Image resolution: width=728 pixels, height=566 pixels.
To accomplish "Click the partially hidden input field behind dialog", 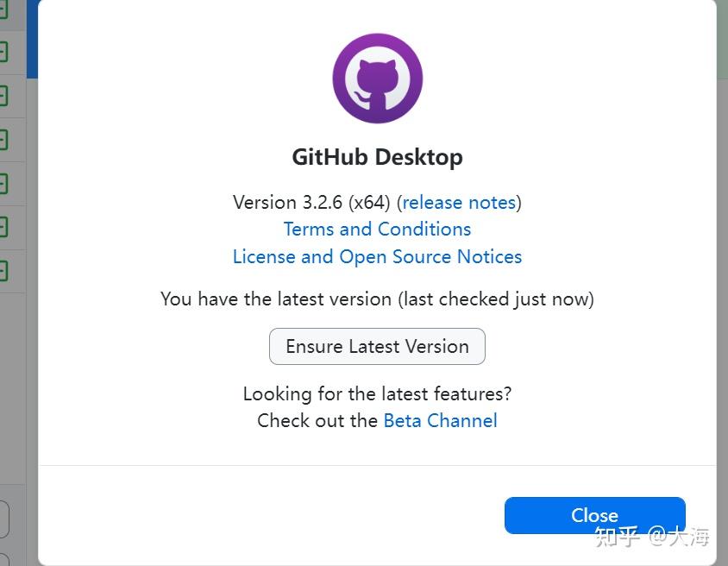I will pyautogui.click(x=4, y=519).
